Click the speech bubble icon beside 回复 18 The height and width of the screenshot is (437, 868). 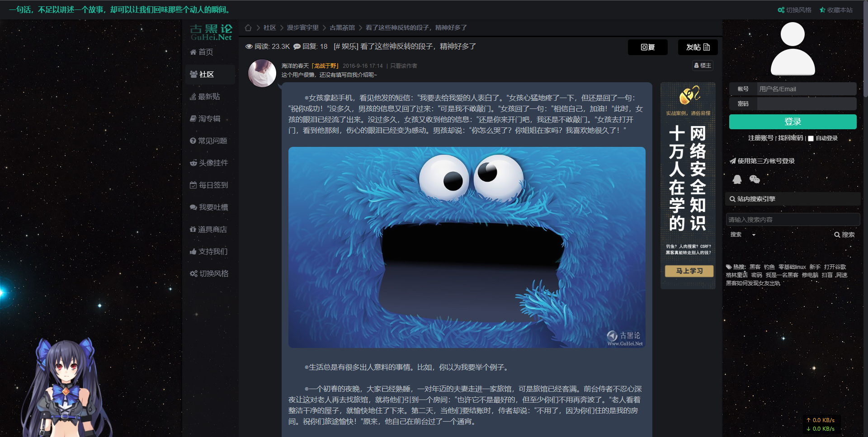pyautogui.click(x=297, y=47)
